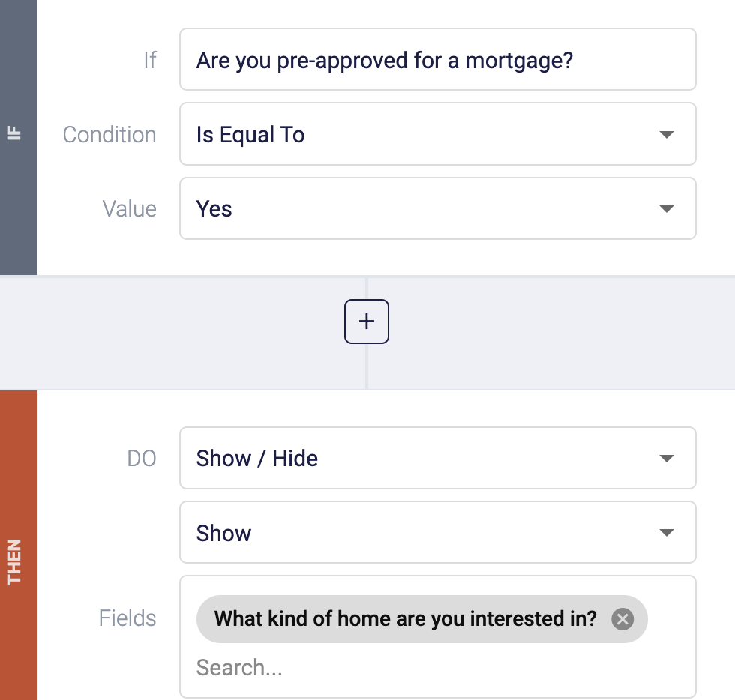Click the 'Fields' text label
The image size is (735, 700).
coord(127,618)
